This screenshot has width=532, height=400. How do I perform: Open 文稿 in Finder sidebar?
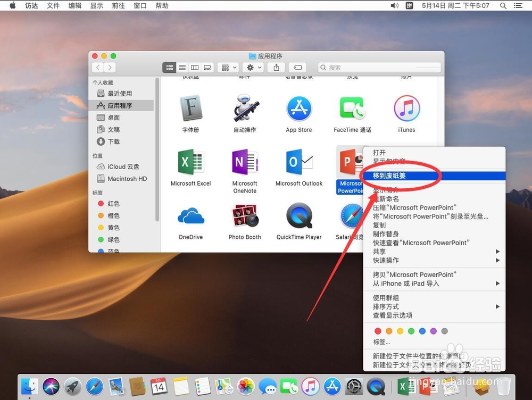pyautogui.click(x=121, y=130)
